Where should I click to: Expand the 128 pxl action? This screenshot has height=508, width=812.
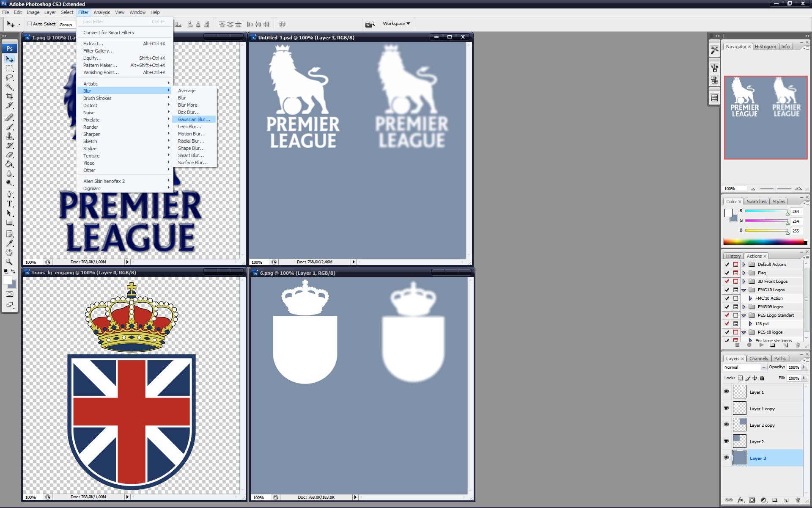pos(751,324)
